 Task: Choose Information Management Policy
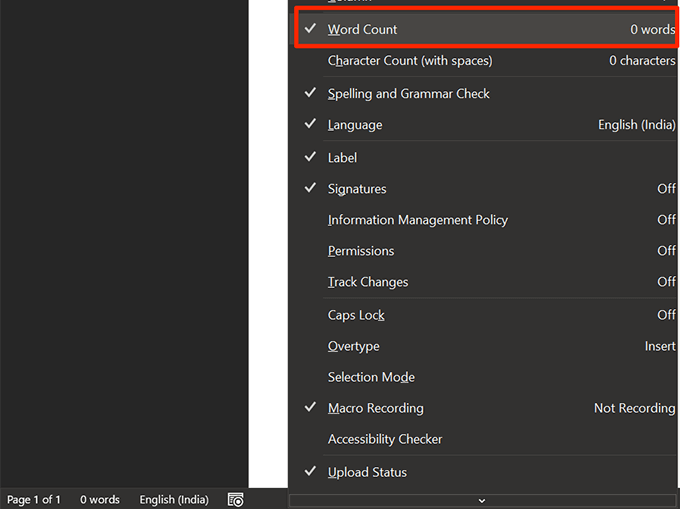point(417,220)
